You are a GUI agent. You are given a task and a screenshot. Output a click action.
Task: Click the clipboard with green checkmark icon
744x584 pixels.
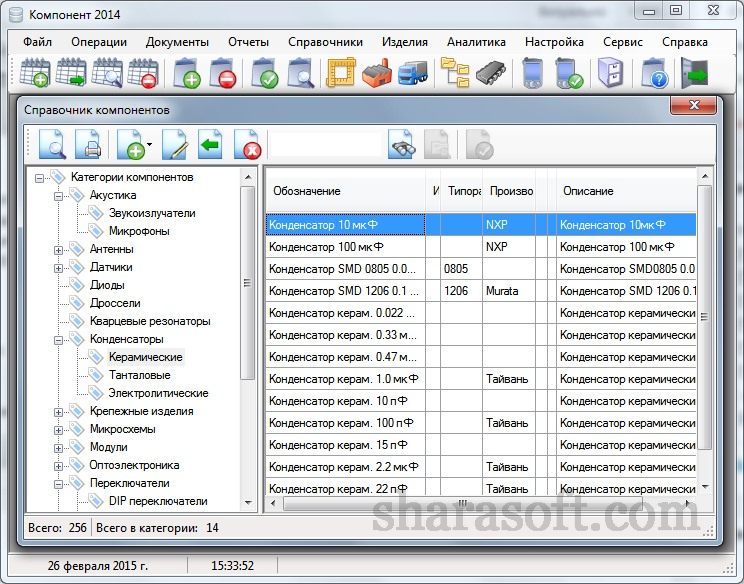pos(265,73)
